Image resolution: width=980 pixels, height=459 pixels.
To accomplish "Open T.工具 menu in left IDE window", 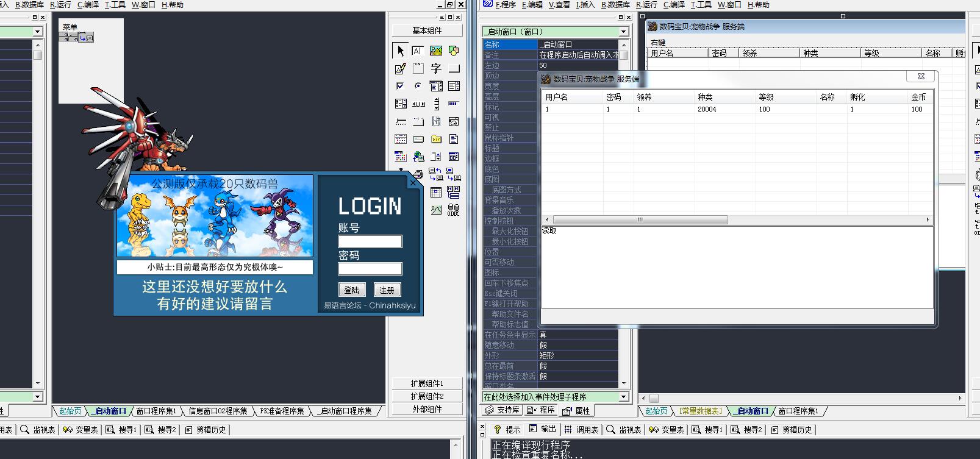I will click(115, 4).
